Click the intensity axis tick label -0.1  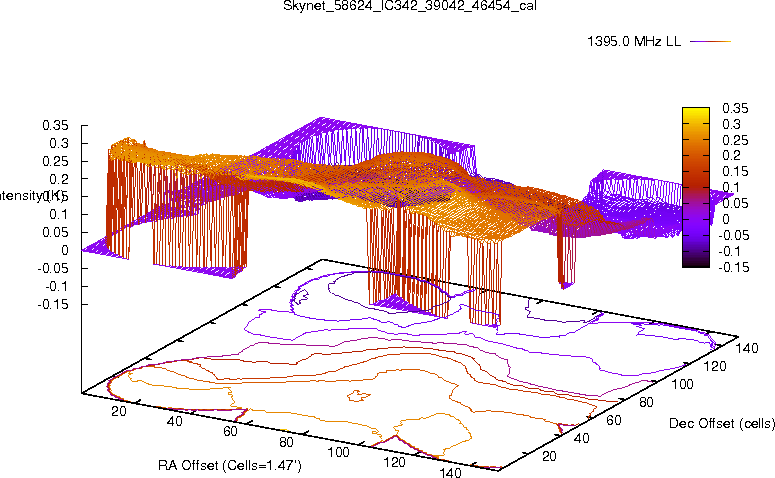pyautogui.click(x=57, y=286)
